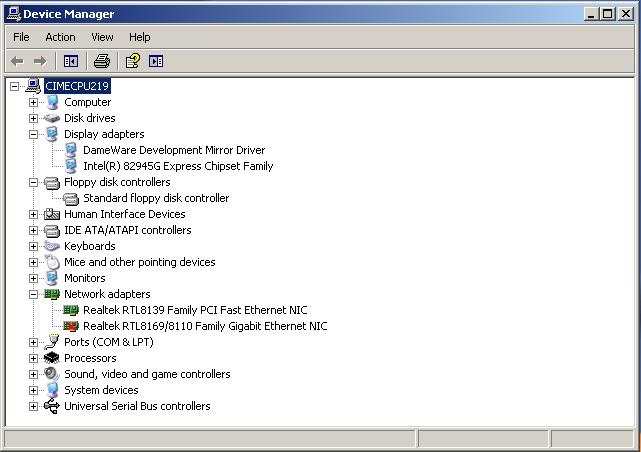Select Realtek RTL8139 Family PCI Fast Ethernet NIC
Image resolution: width=641 pixels, height=452 pixels.
195,310
